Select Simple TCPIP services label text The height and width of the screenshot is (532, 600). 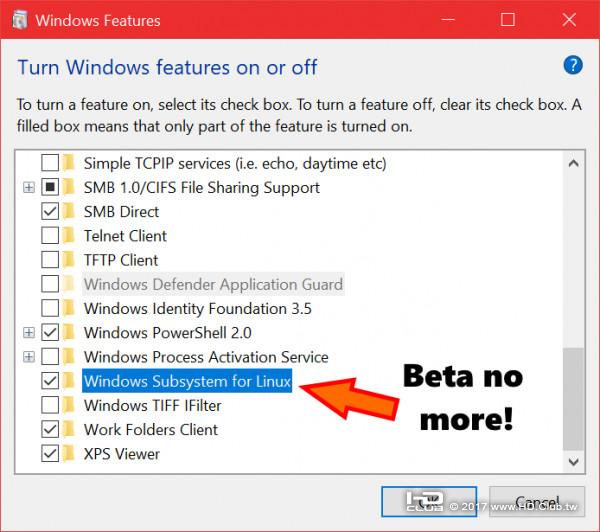point(235,163)
